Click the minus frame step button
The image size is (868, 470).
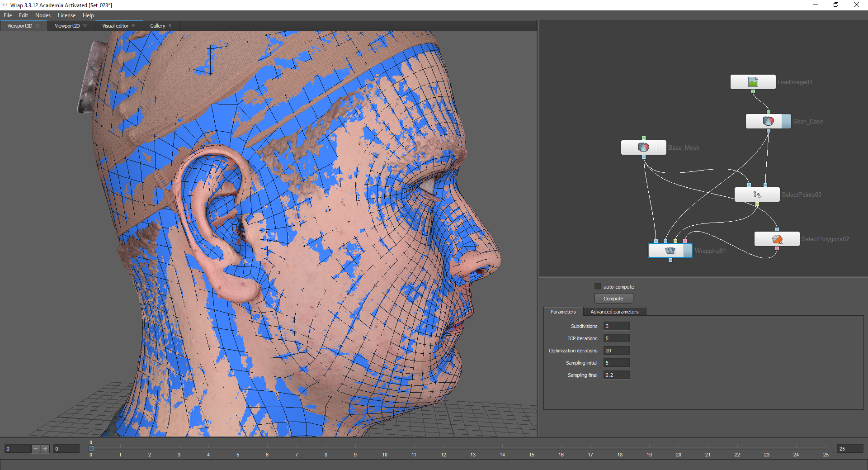(x=36, y=449)
